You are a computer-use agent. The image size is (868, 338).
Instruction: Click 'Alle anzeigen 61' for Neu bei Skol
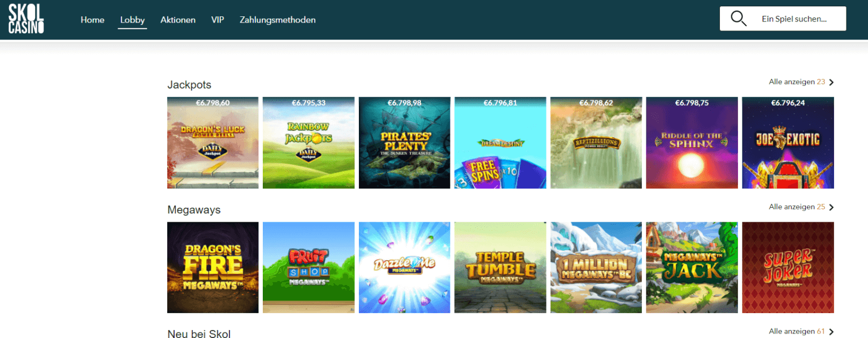click(797, 331)
